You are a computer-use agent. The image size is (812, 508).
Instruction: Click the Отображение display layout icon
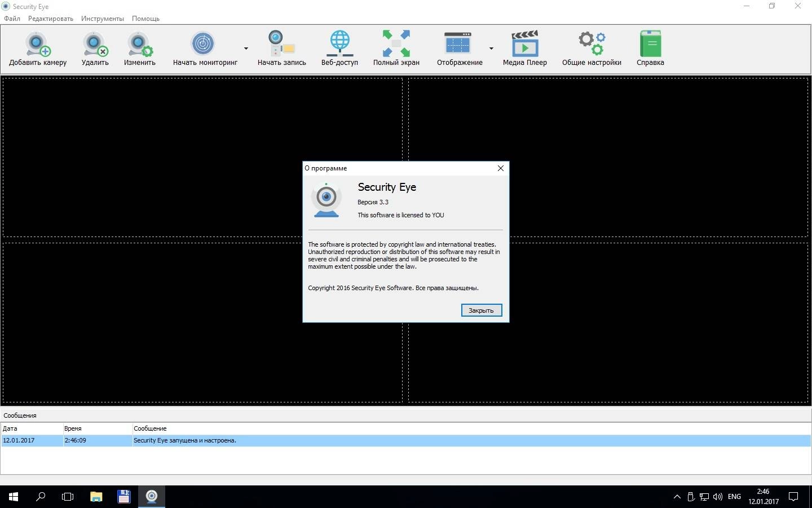click(457, 44)
